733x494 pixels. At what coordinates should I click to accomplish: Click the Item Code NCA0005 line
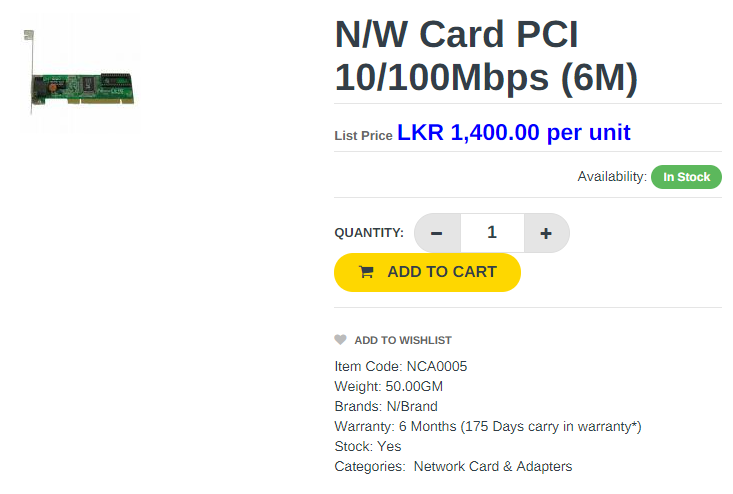click(x=401, y=366)
